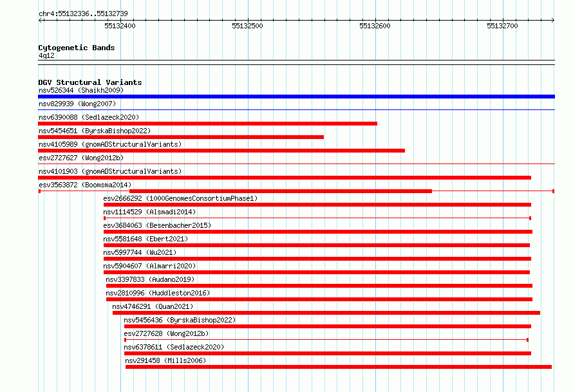
Task: Select the red bar of nsv4746291
Action: pyautogui.click(x=326, y=313)
